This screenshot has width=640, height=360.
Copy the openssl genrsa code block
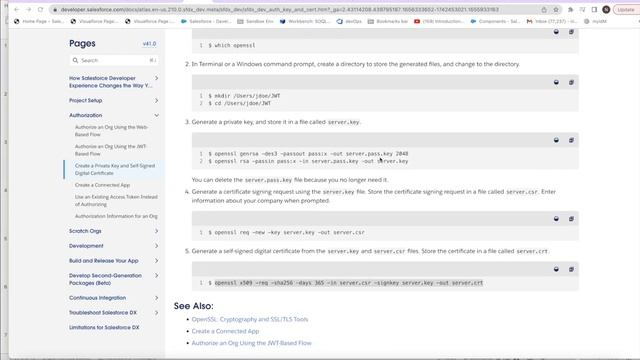(571, 140)
